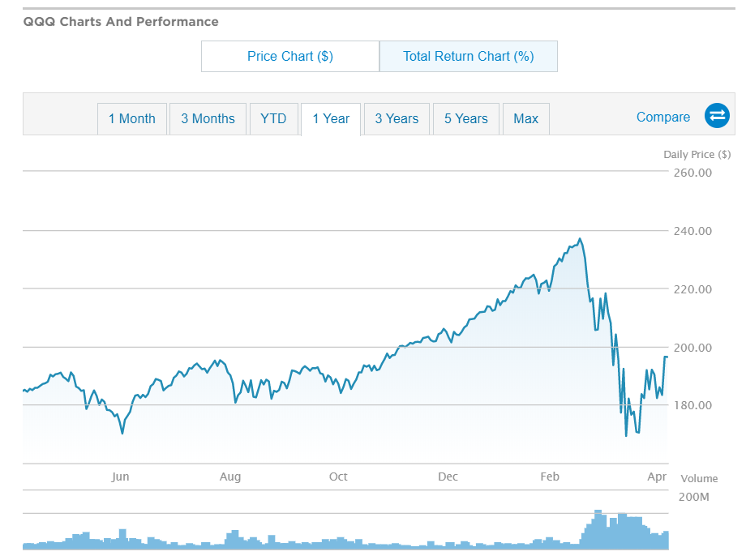Screen dimensions: 746x560
Task: Select the Total Return Chart (%) tab
Action: 468,56
